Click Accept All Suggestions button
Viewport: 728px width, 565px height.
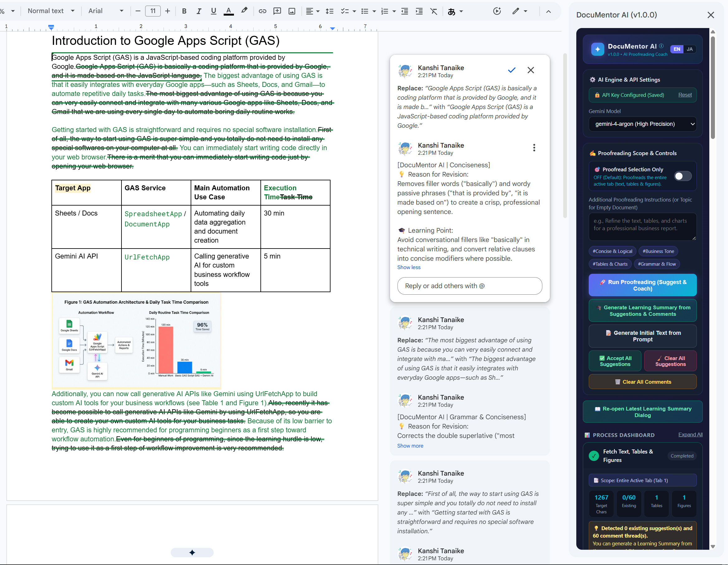(615, 361)
